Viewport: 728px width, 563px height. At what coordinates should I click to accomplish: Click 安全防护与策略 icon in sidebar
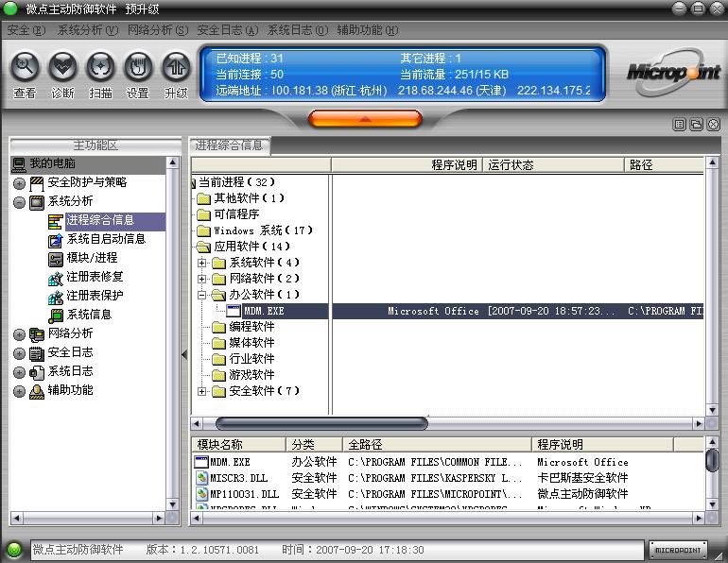pyautogui.click(x=37, y=183)
